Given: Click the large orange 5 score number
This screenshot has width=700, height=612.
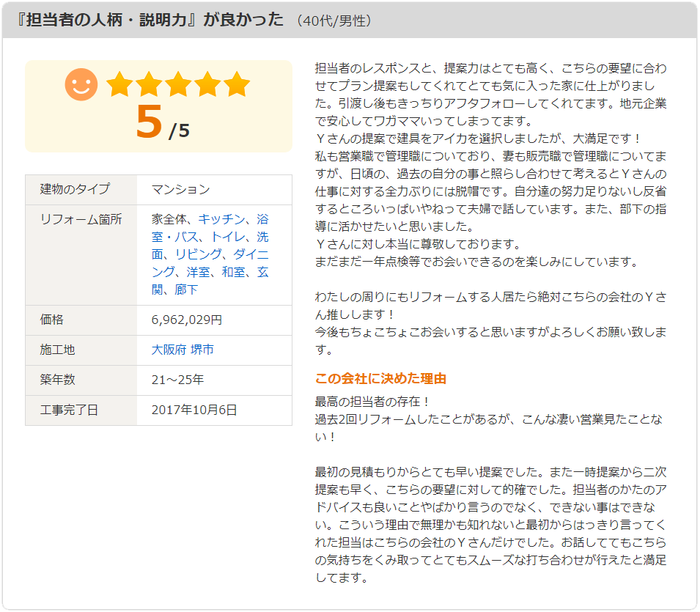Looking at the screenshot, I should click(x=149, y=122).
